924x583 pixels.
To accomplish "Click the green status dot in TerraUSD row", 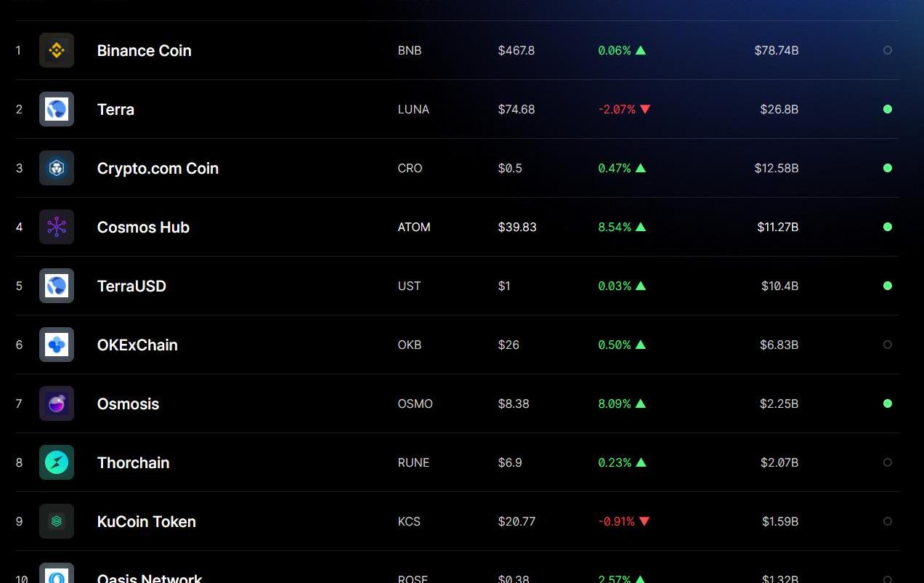I will [888, 286].
